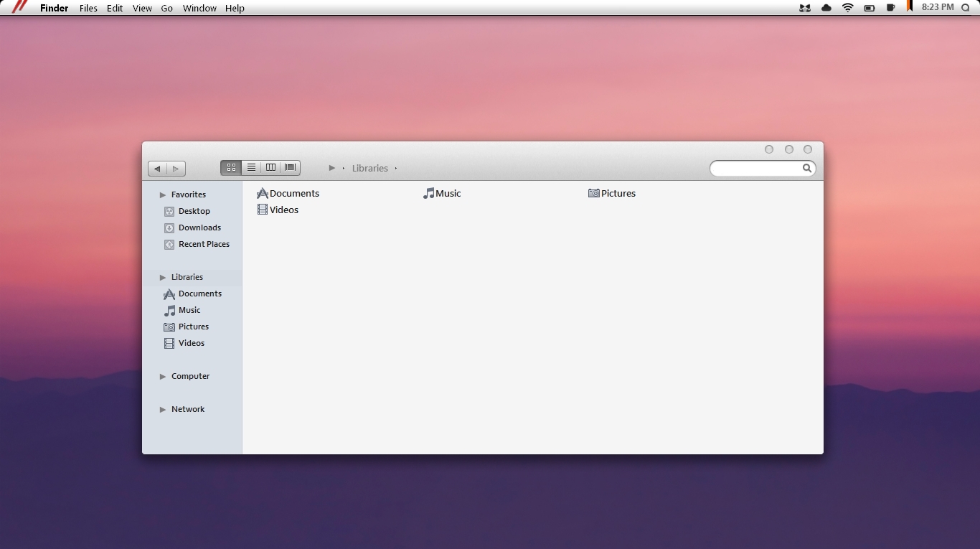
Task: Open the View menu
Action: pos(142,8)
